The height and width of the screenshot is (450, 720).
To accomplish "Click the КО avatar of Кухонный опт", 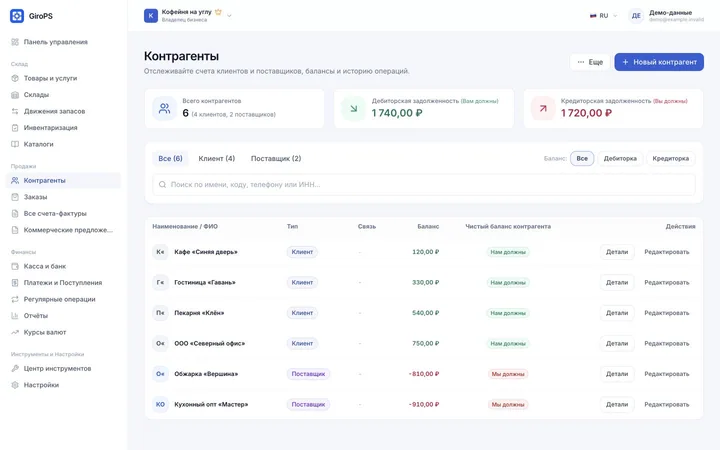I will [160, 405].
